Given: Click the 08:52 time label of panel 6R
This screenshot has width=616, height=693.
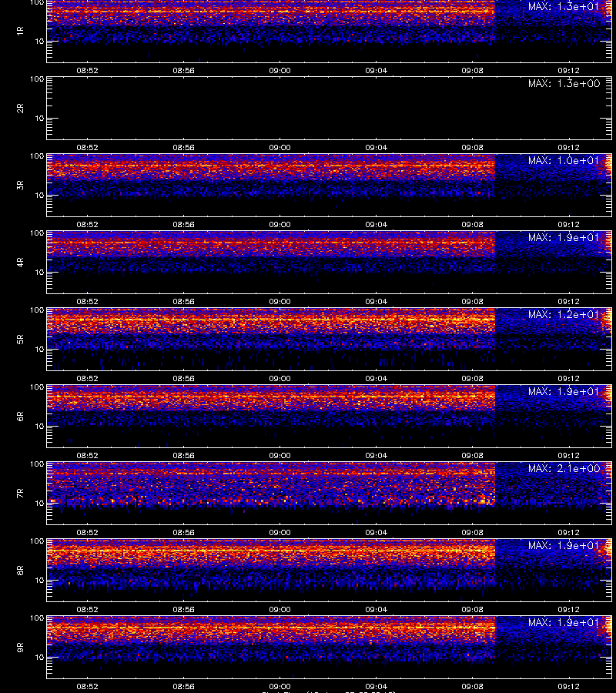Looking at the screenshot, I should (88, 456).
